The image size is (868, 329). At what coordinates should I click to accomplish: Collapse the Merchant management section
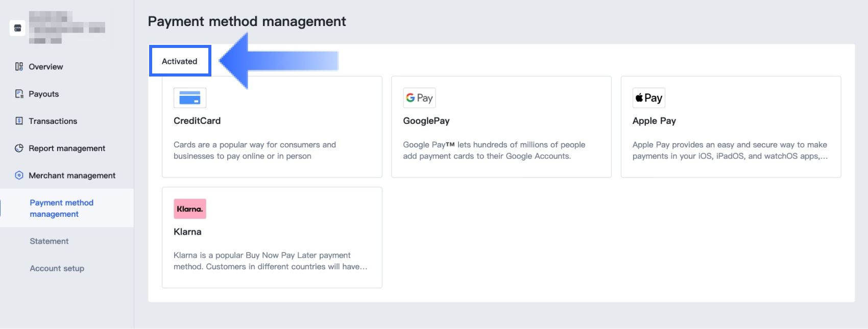click(72, 175)
